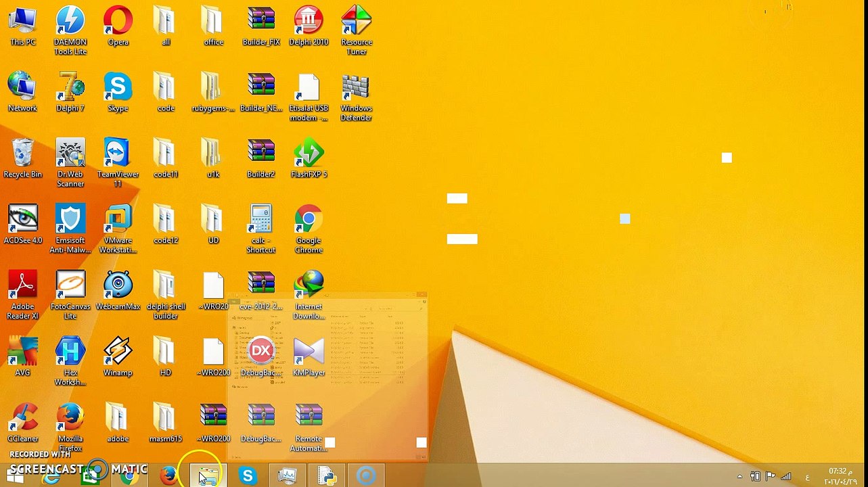Click the KMPlayer shortcut
This screenshot has height=487, width=868.
[309, 357]
